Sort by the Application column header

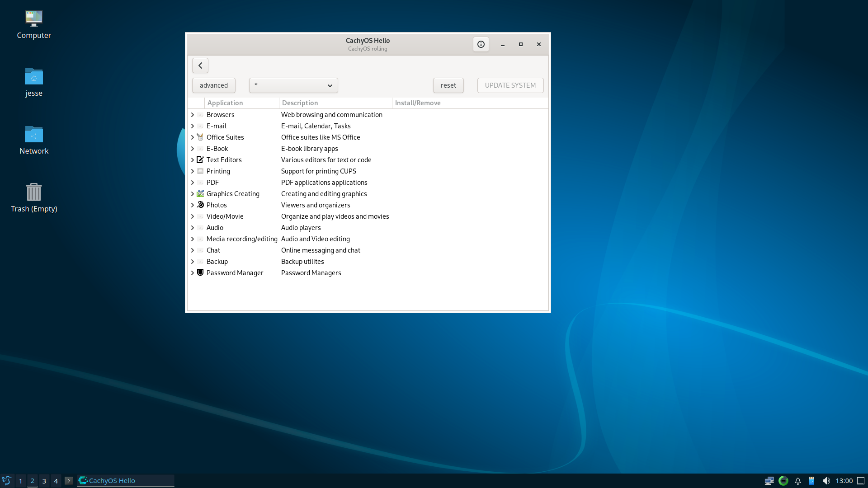241,103
